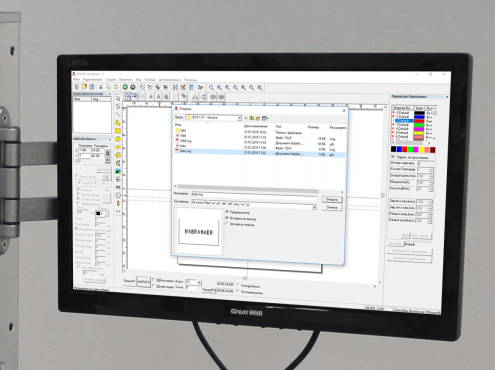Screen dimensions: 495x370
Task: Toggle the place-in-center checkbox
Action: tap(227, 218)
